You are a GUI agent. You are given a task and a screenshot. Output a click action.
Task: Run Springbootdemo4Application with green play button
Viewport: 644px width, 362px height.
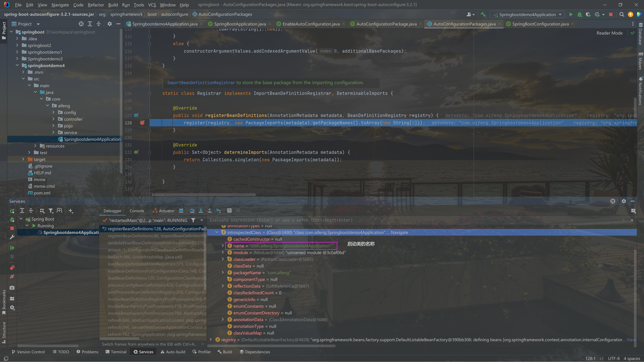tap(571, 14)
